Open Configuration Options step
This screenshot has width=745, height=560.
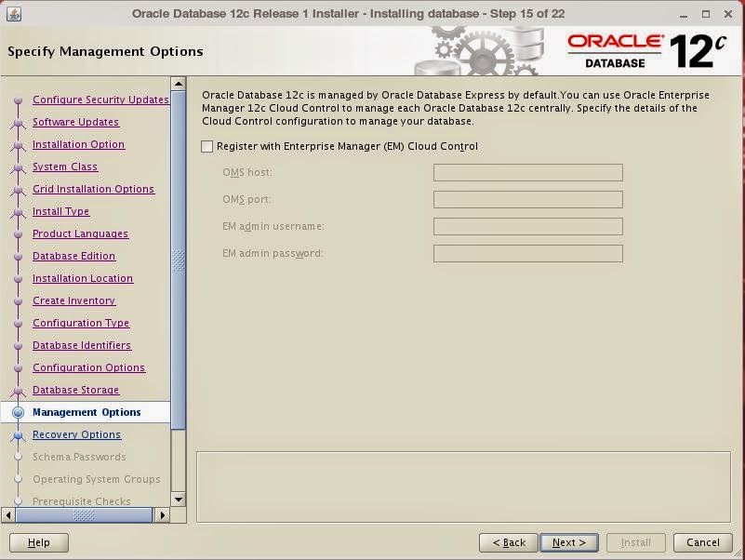click(89, 367)
